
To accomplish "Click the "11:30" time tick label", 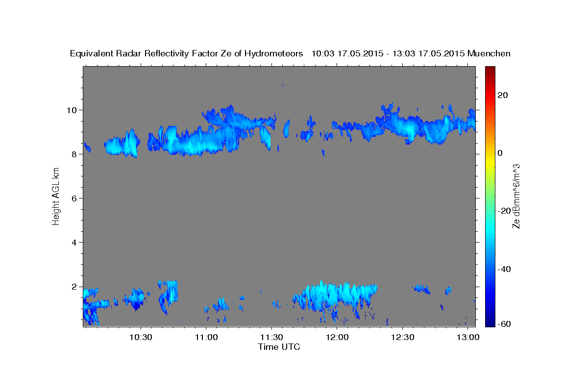I will click(x=271, y=338).
